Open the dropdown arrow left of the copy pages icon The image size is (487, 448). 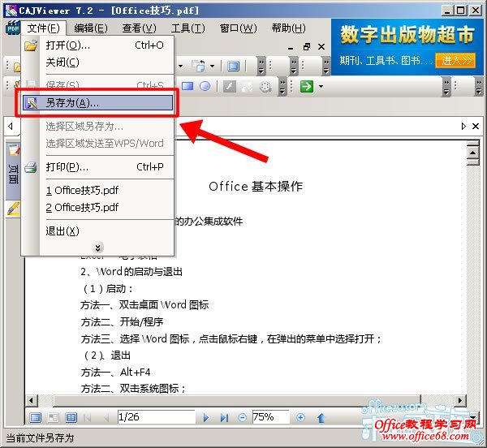pos(180,66)
